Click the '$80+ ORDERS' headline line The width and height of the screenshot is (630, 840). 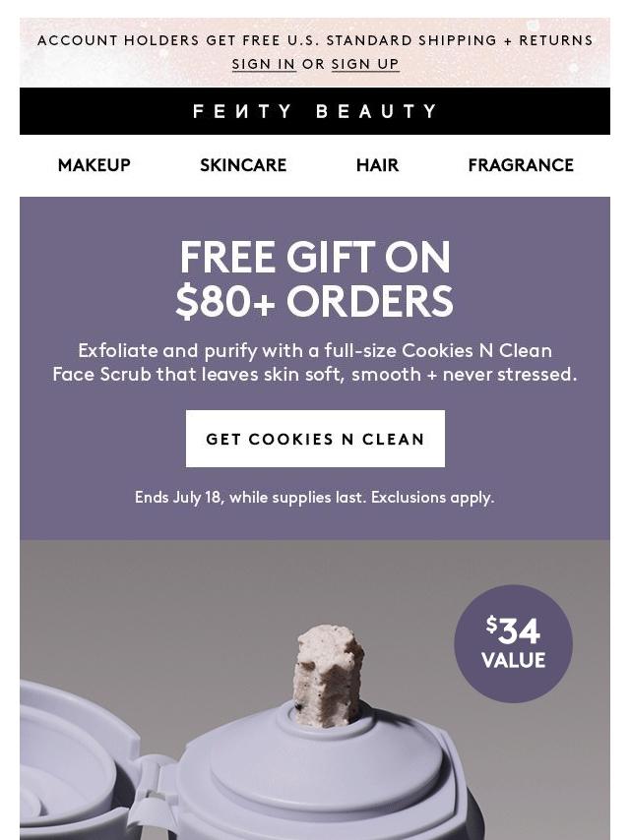315,301
